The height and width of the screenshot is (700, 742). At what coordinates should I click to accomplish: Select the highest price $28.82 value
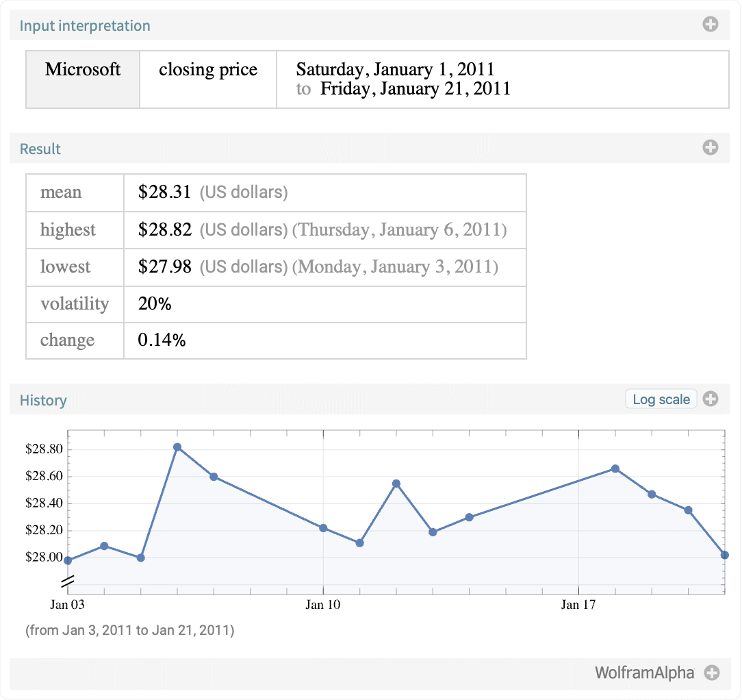(164, 229)
